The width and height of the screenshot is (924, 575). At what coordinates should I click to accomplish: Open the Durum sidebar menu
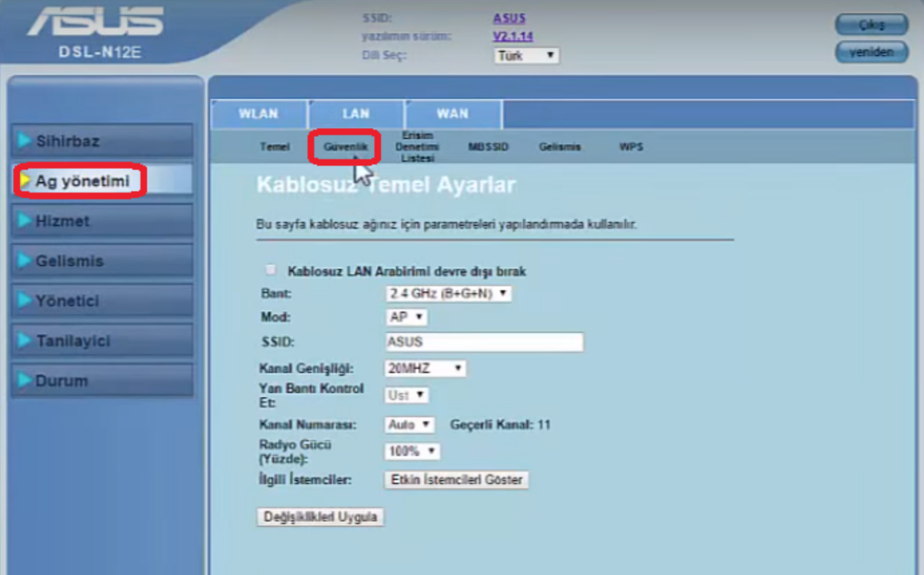coord(103,380)
